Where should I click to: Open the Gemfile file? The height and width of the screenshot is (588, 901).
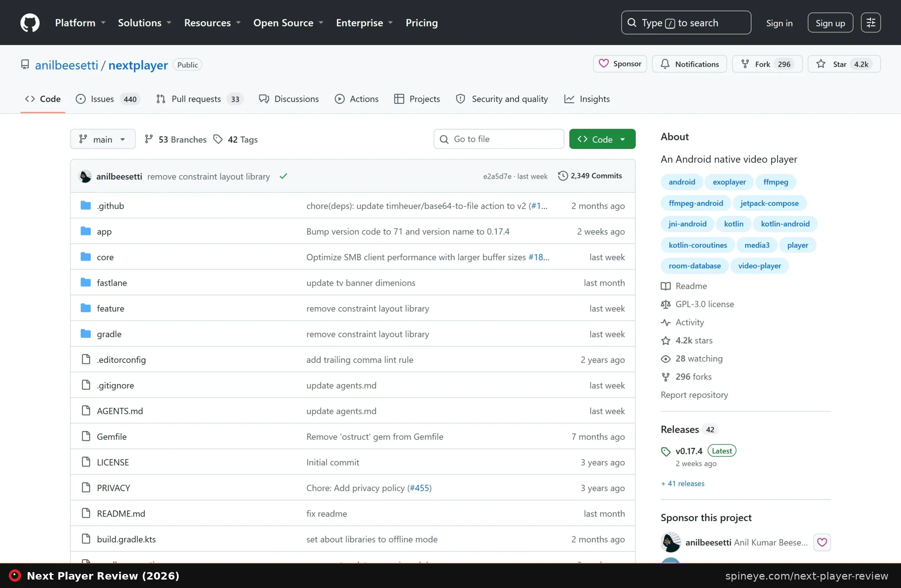click(112, 437)
